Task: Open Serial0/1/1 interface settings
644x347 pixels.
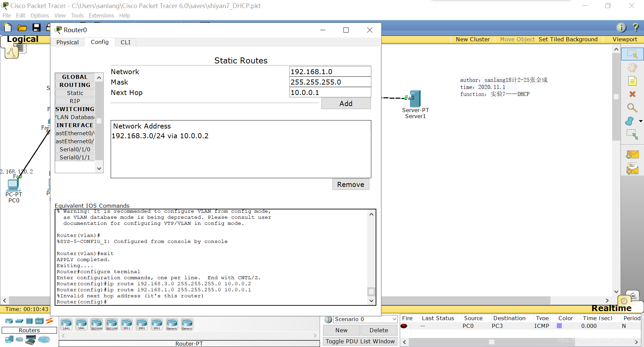Action: (x=75, y=157)
